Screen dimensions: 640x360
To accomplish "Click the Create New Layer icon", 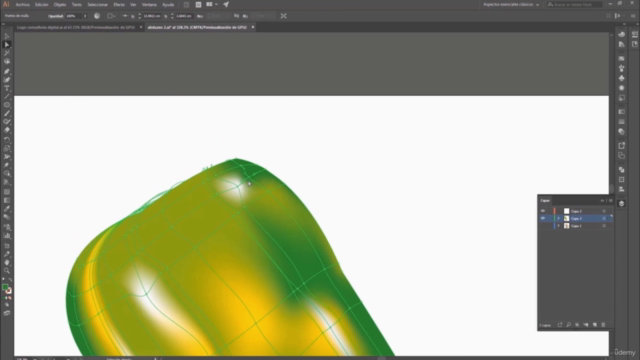I will point(595,325).
